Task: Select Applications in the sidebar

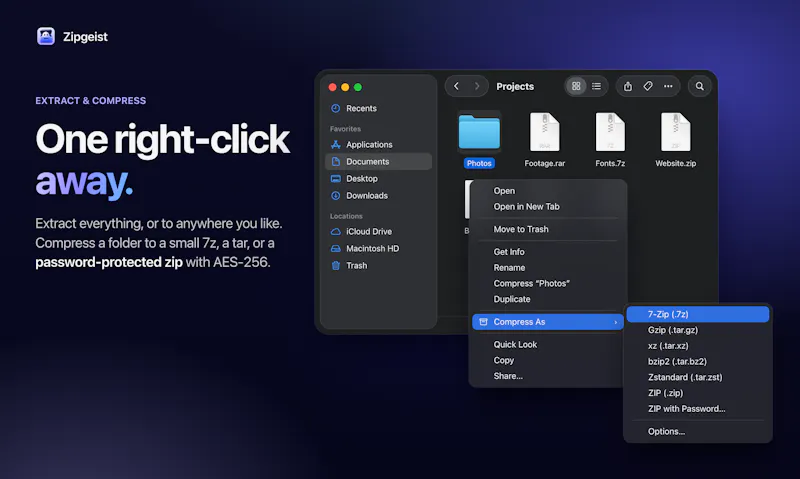Action: [x=378, y=145]
